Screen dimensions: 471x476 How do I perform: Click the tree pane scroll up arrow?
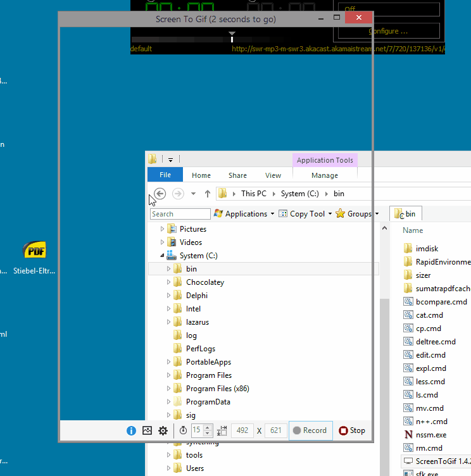(384, 228)
